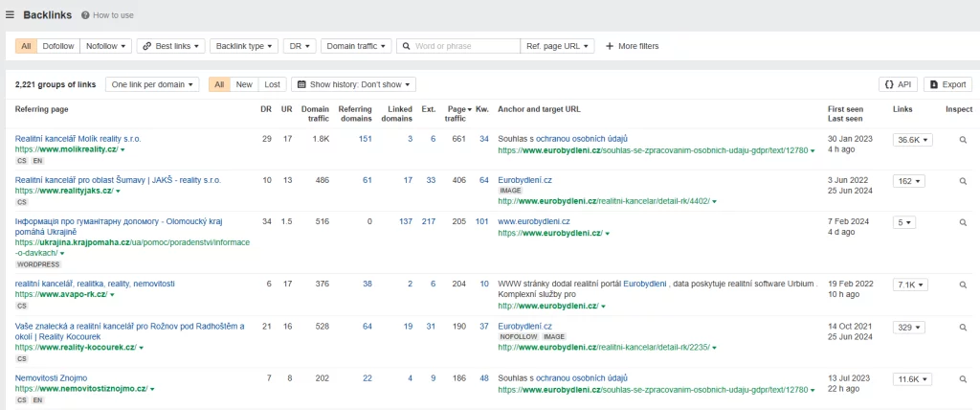Viewport: 980px width, 410px height.
Task: Open the Backlink type dropdown
Action: 244,46
